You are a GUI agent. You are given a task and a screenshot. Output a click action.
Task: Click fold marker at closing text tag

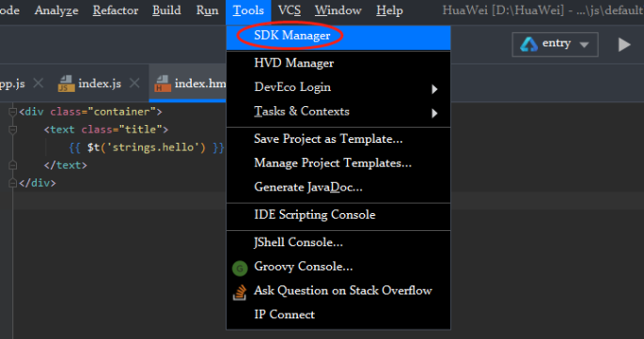(x=13, y=165)
